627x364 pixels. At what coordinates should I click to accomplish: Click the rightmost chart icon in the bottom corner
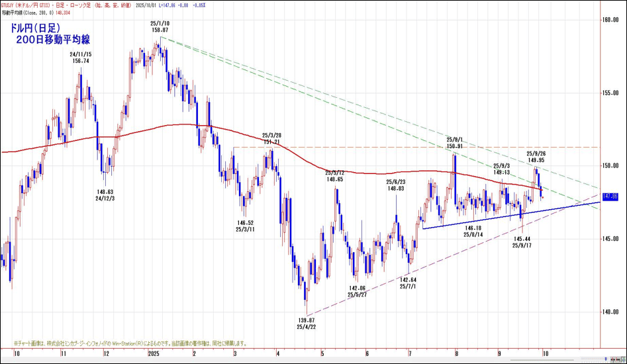[x=623, y=360]
